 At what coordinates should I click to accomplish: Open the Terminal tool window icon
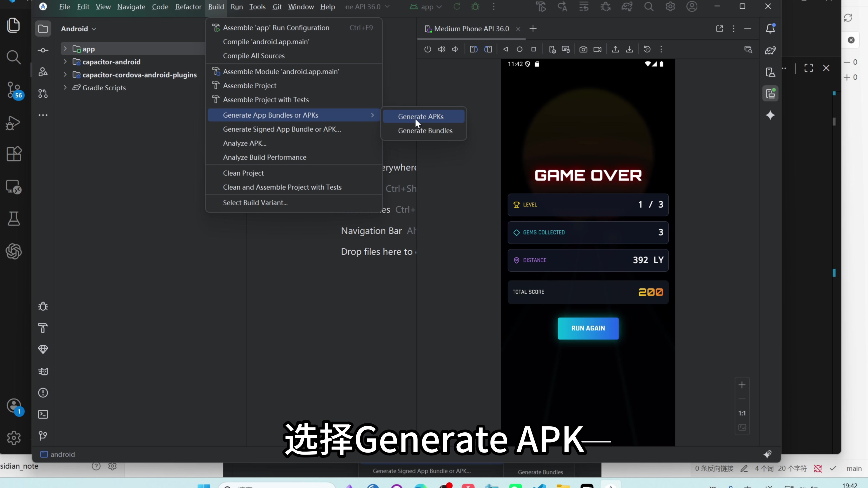coord(43,414)
